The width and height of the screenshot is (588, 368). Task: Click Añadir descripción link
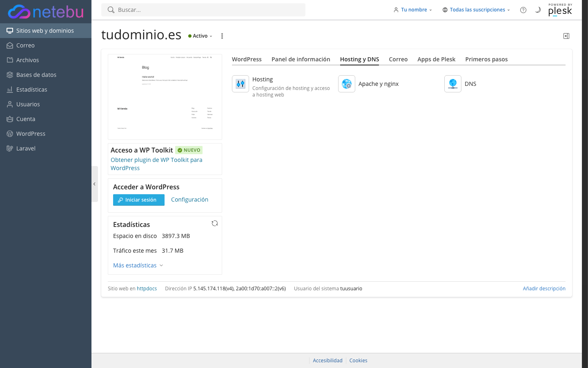coord(544,289)
